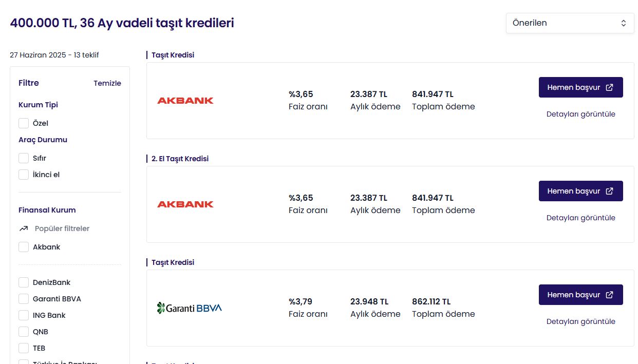Click external link icon on first Hemen başvur
The image size is (638, 364).
609,87
